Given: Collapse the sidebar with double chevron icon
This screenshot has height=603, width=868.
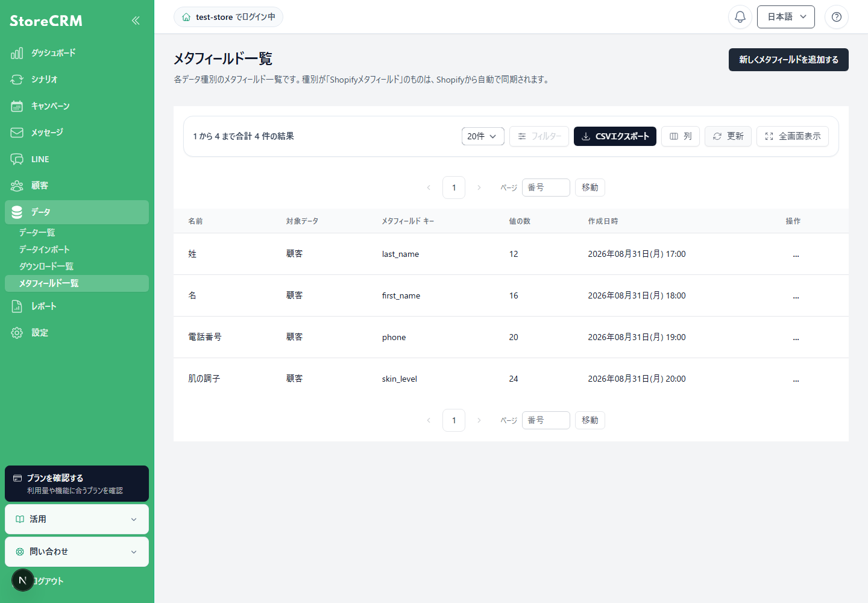Looking at the screenshot, I should click(136, 21).
